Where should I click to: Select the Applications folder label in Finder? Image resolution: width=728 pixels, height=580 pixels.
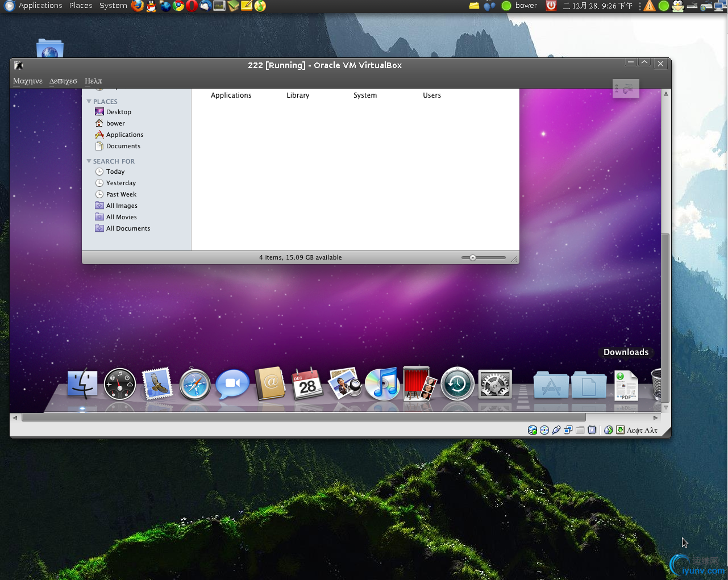point(231,95)
